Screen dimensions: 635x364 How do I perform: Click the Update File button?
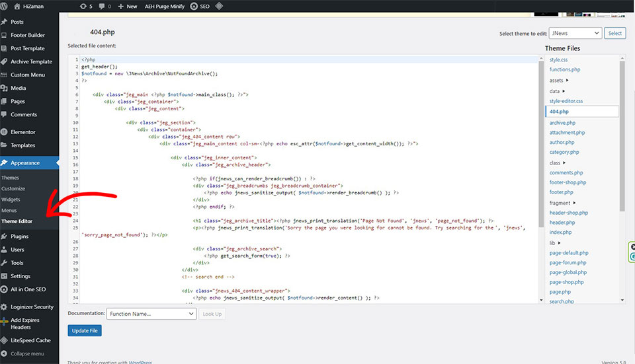tap(85, 330)
